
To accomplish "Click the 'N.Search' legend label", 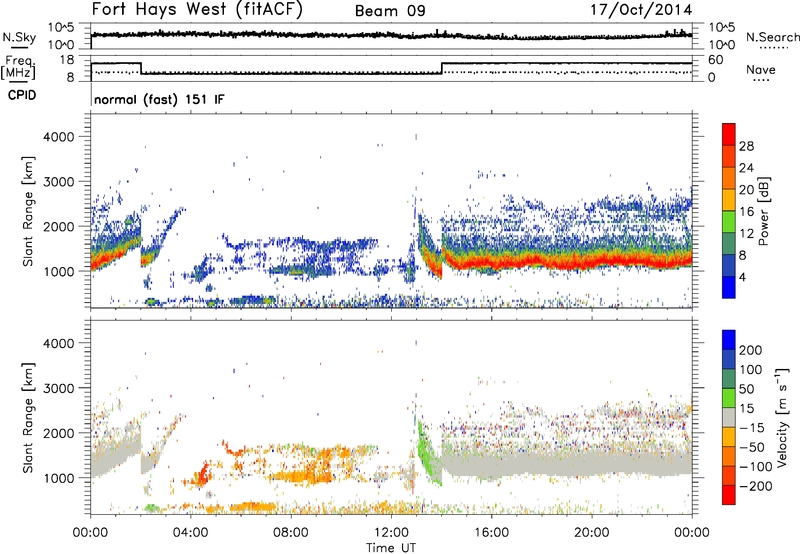I will tap(772, 37).
